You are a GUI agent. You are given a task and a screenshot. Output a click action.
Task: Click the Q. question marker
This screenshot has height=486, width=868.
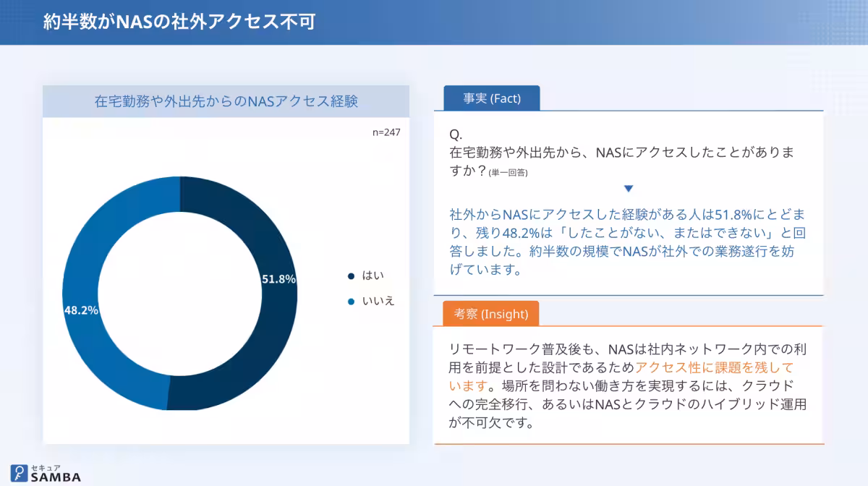click(x=456, y=135)
